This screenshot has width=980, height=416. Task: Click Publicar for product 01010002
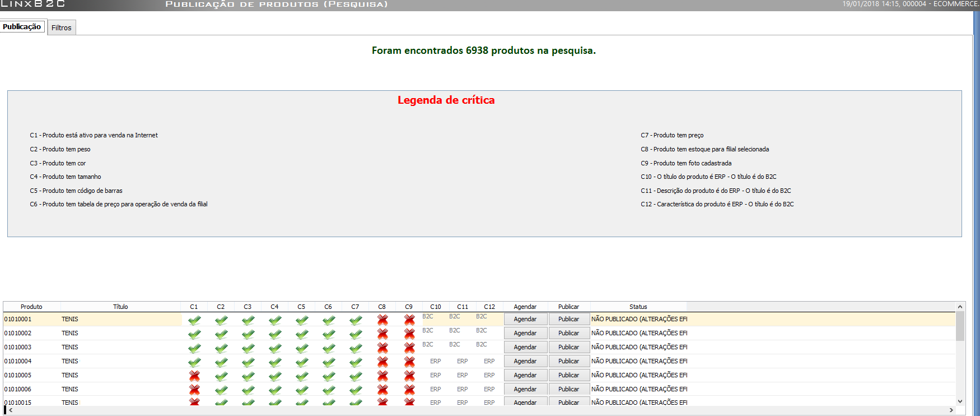[x=569, y=333]
